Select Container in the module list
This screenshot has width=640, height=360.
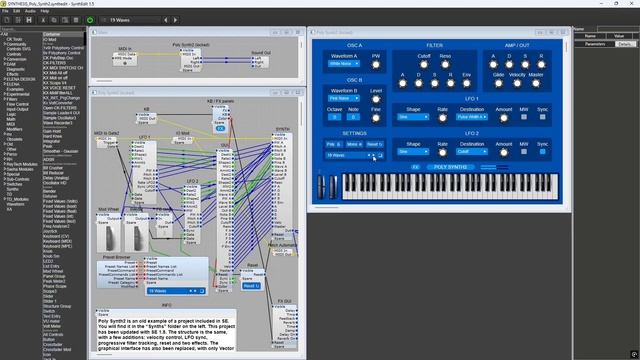(52, 34)
